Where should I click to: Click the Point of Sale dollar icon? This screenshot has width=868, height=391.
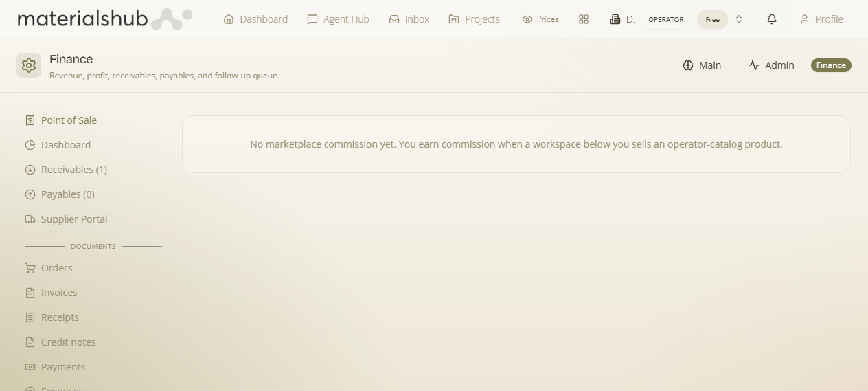(x=30, y=120)
